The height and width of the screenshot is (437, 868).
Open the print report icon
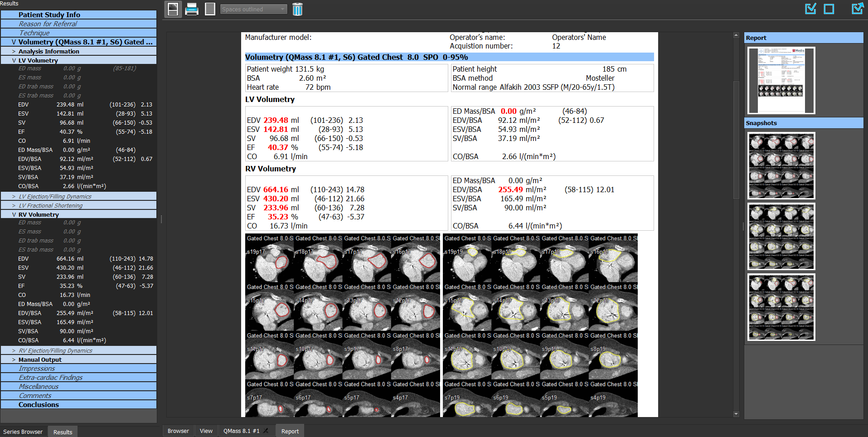point(192,9)
